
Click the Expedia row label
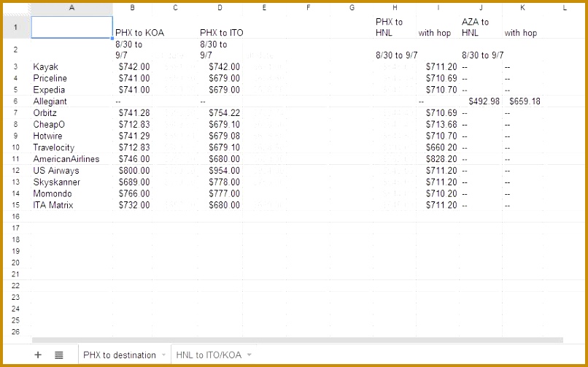click(x=49, y=90)
